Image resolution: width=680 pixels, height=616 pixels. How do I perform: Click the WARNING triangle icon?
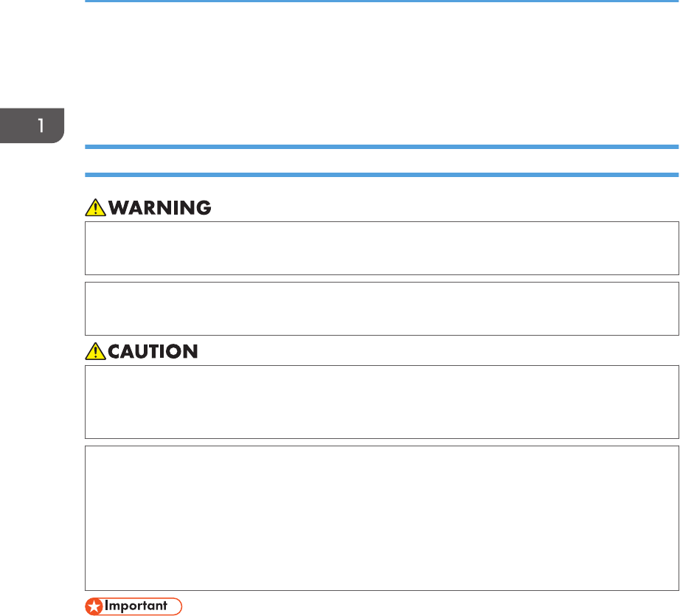point(95,207)
